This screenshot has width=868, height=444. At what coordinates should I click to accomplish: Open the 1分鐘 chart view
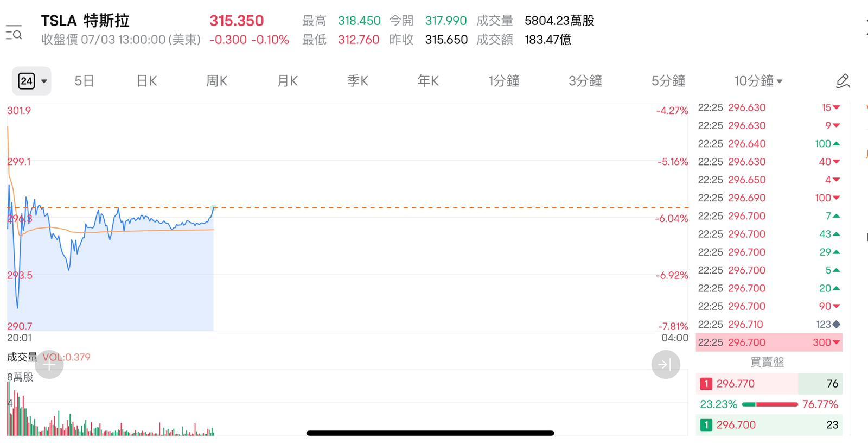pos(504,81)
